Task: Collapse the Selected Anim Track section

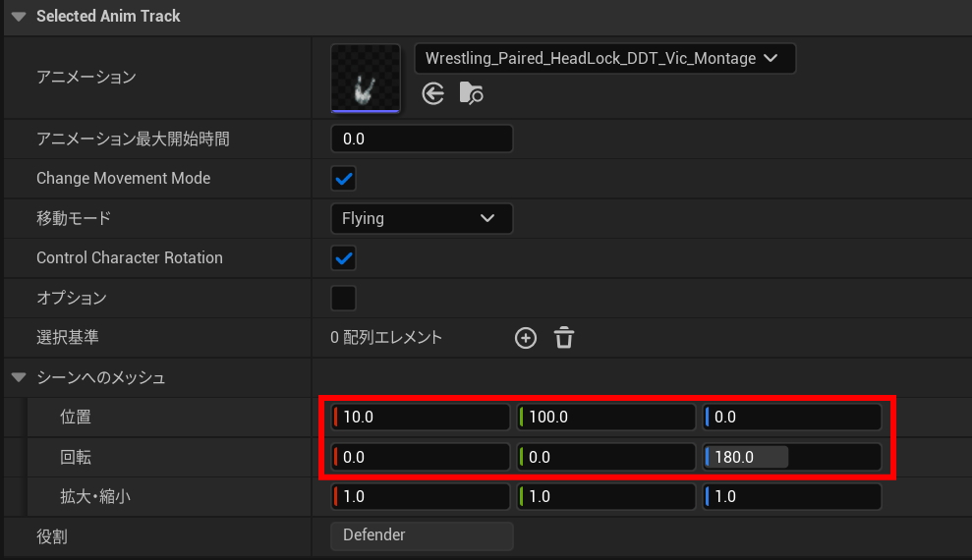Action: pyautogui.click(x=19, y=17)
